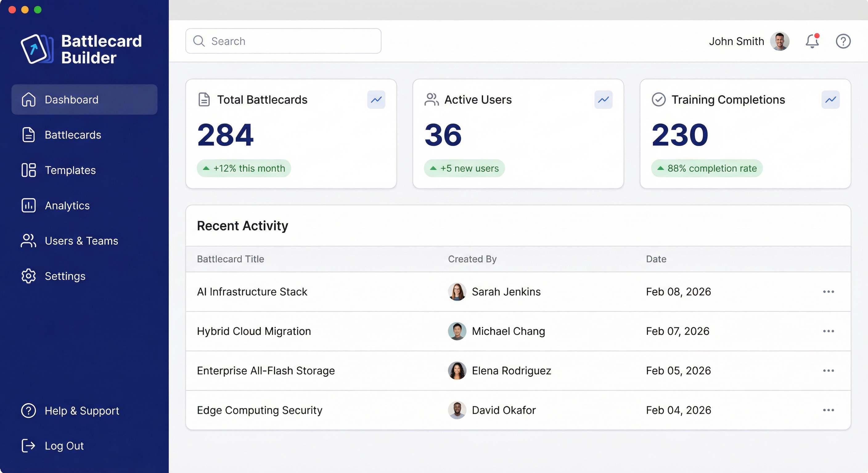Click the help question mark icon
868x473 pixels.
(x=843, y=41)
